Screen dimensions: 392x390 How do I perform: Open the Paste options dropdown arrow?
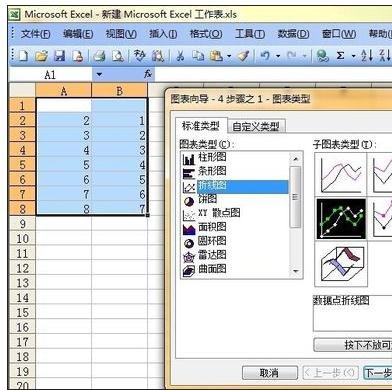tap(229, 56)
